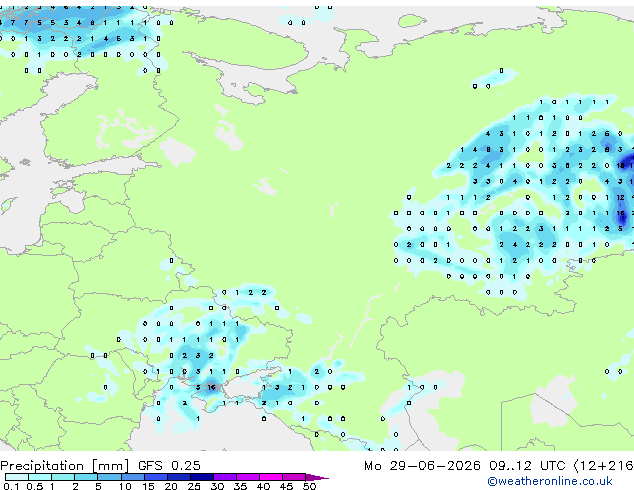The height and width of the screenshot is (490, 634).
Task: Choose the 20–25 mm dark blue swatch
Action: point(178,477)
